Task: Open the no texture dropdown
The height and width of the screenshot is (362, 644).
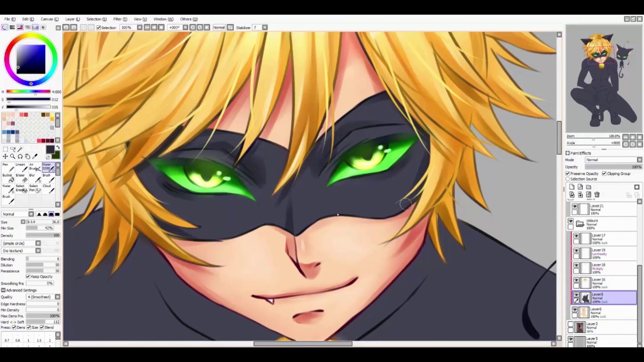Action: coord(22,250)
